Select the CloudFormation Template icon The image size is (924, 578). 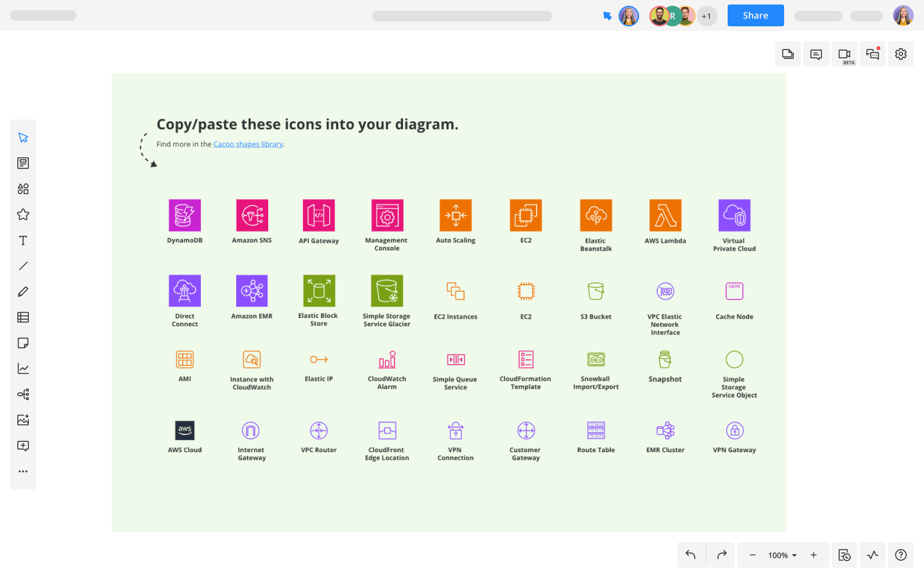click(x=526, y=360)
